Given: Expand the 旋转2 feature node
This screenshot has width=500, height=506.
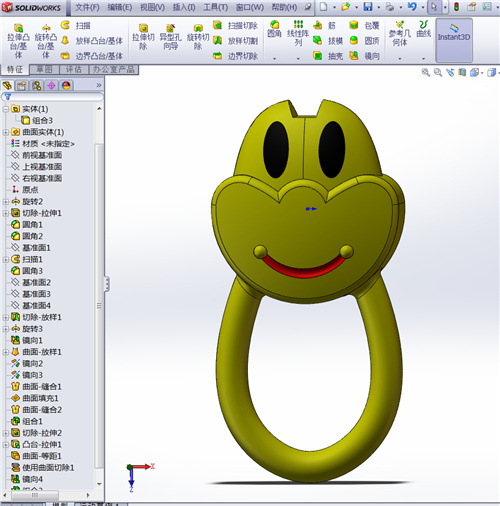Looking at the screenshot, I should point(6,202).
